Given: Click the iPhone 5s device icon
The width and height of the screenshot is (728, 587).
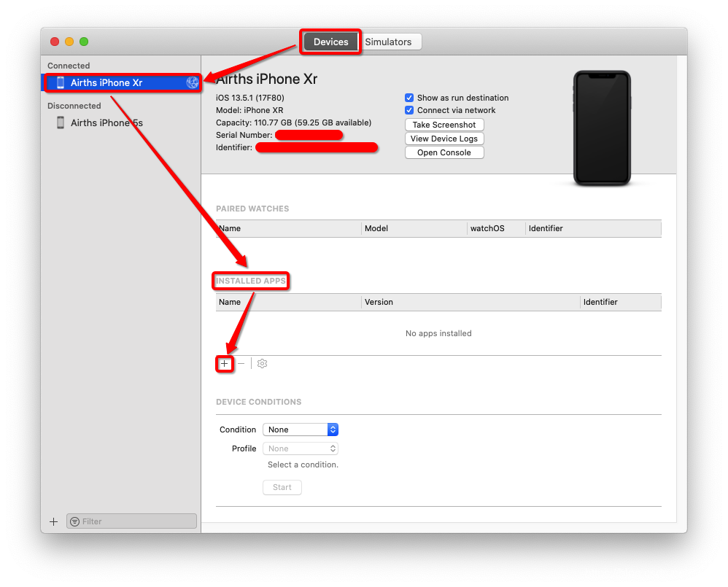Looking at the screenshot, I should click(x=61, y=123).
